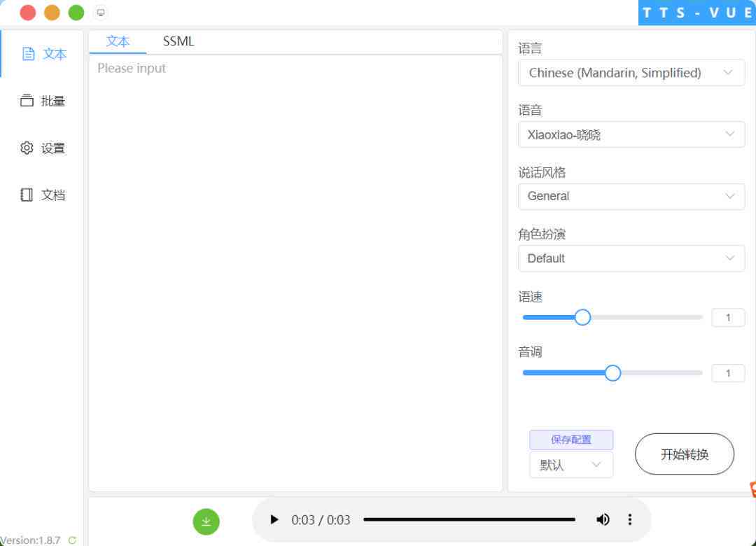Click the 开始转换 start conversion button

pos(684,454)
